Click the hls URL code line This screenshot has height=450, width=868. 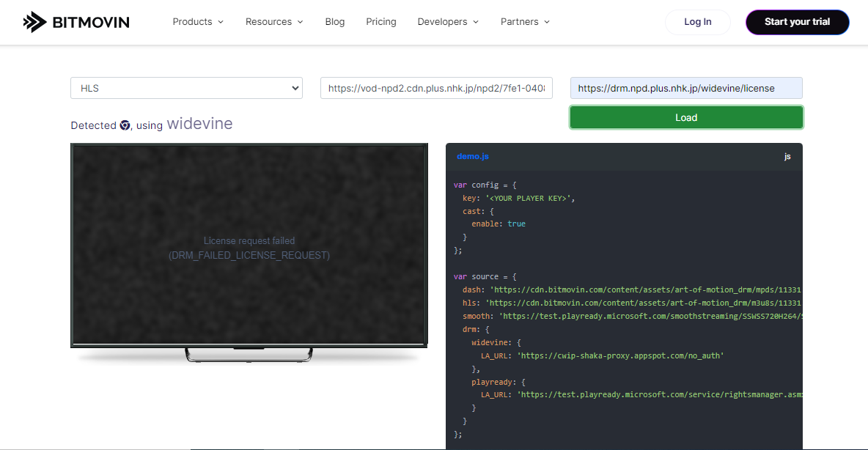[x=632, y=303]
